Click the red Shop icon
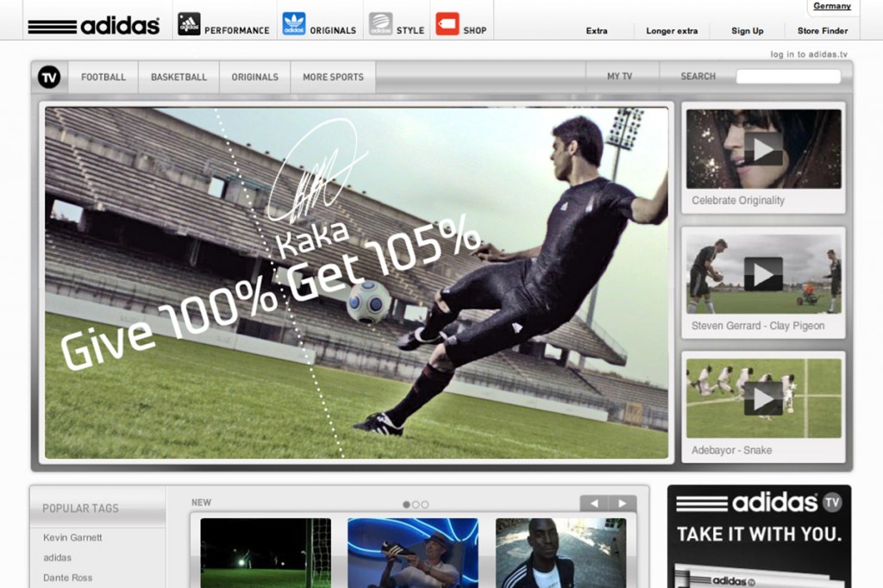Screen dimensions: 883x588 point(448,24)
